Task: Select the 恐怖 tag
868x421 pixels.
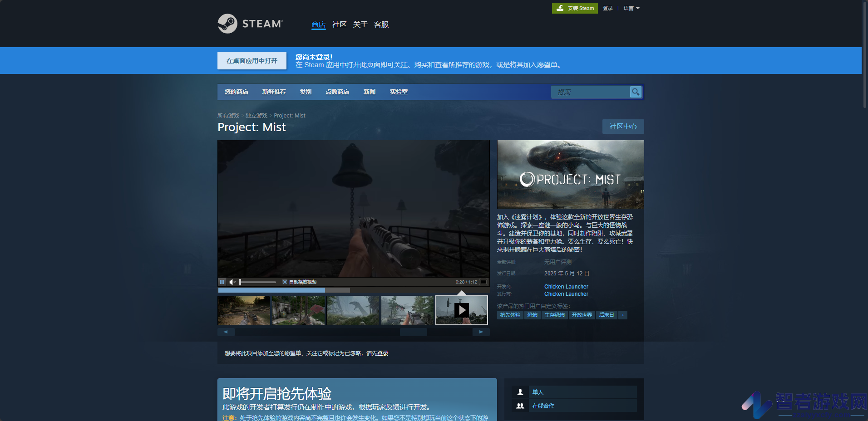Action: [x=533, y=315]
